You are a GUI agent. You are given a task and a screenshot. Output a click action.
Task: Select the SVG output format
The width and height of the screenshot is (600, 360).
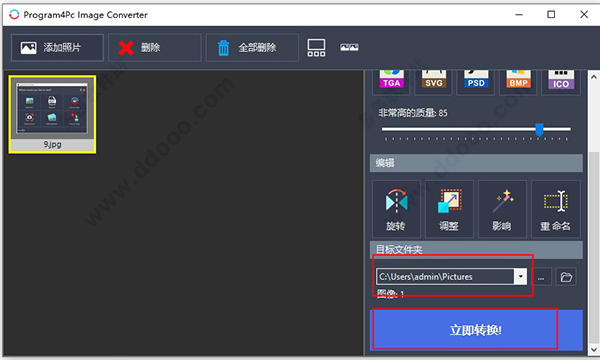click(x=434, y=82)
